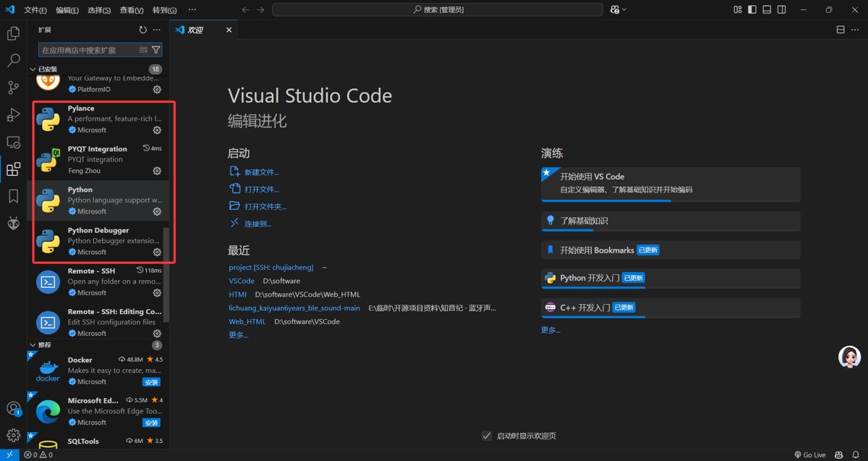
Task: Toggle the bottom panel layout button
Action: pos(767,9)
